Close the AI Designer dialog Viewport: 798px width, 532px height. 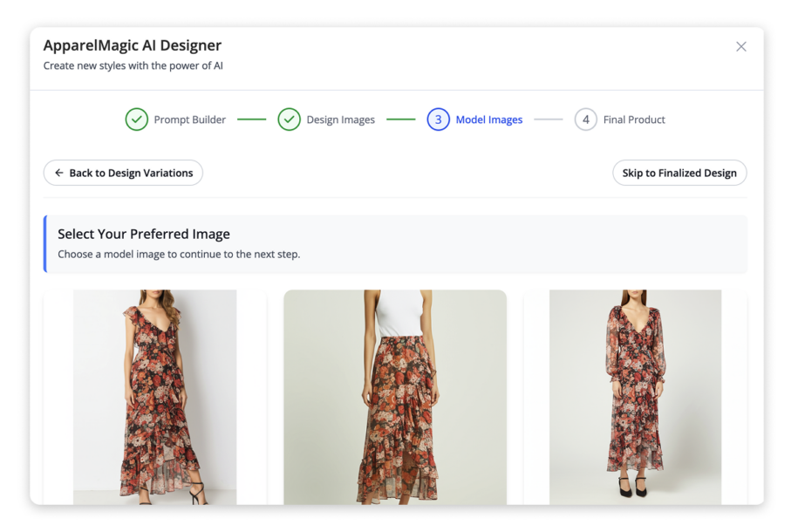tap(740, 46)
